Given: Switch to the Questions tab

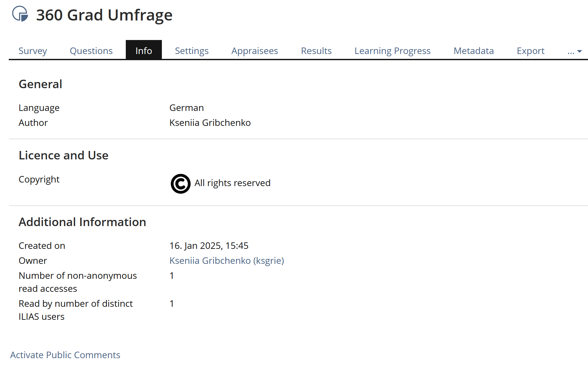Looking at the screenshot, I should [91, 51].
